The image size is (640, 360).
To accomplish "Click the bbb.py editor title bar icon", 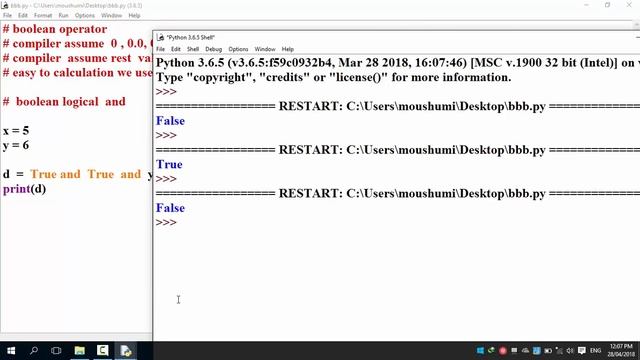I will (x=5, y=5).
